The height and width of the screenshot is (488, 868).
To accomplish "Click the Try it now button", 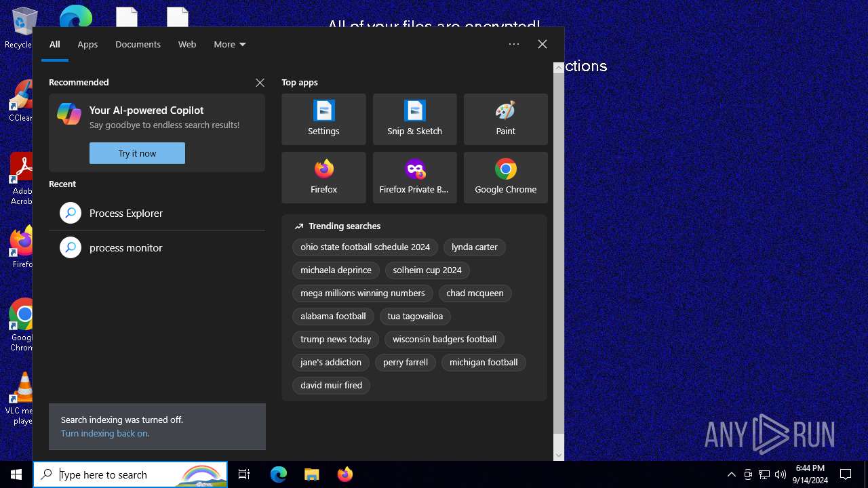I will 137,153.
